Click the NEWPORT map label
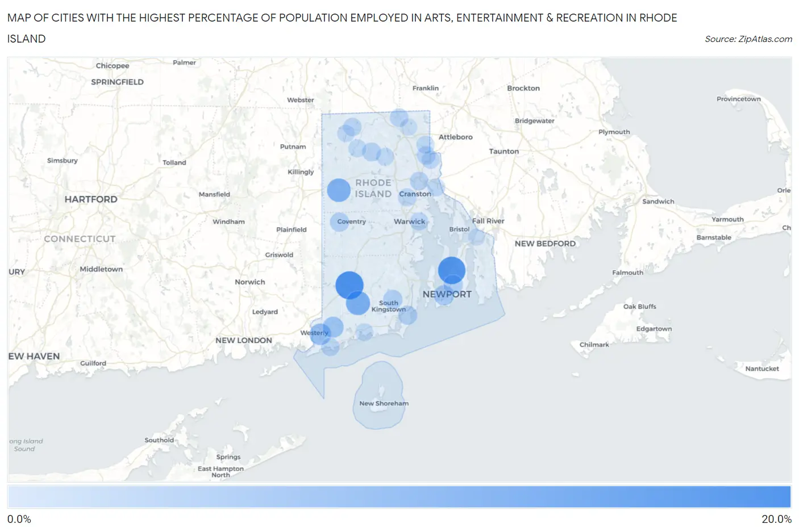This screenshot has height=532, width=799. (x=447, y=294)
